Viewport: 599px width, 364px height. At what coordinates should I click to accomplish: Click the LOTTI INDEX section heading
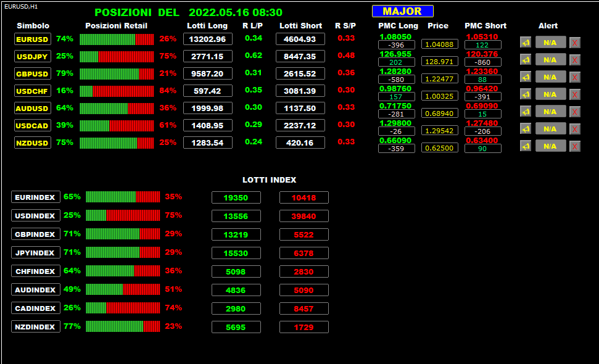[x=270, y=180]
